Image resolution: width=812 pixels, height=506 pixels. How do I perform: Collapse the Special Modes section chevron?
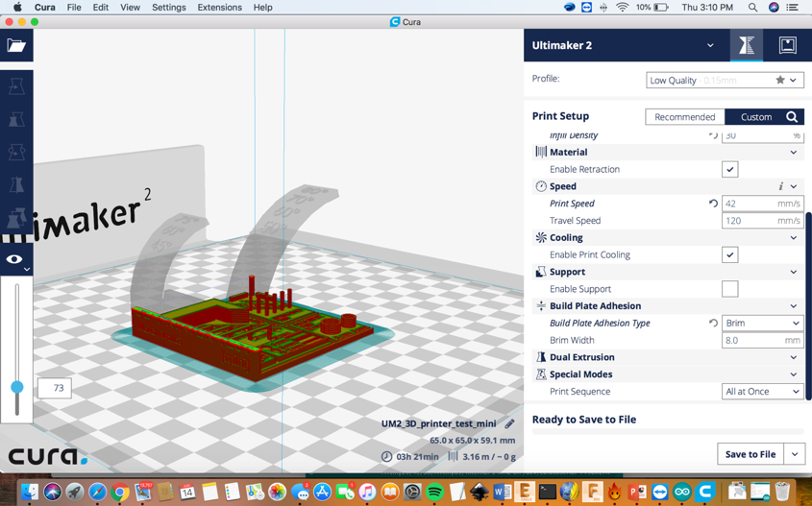pyautogui.click(x=794, y=374)
